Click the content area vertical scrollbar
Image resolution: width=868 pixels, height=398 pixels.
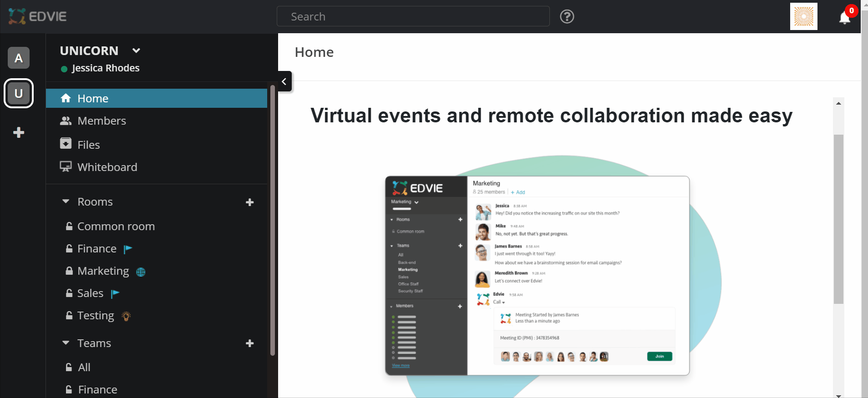click(838, 218)
